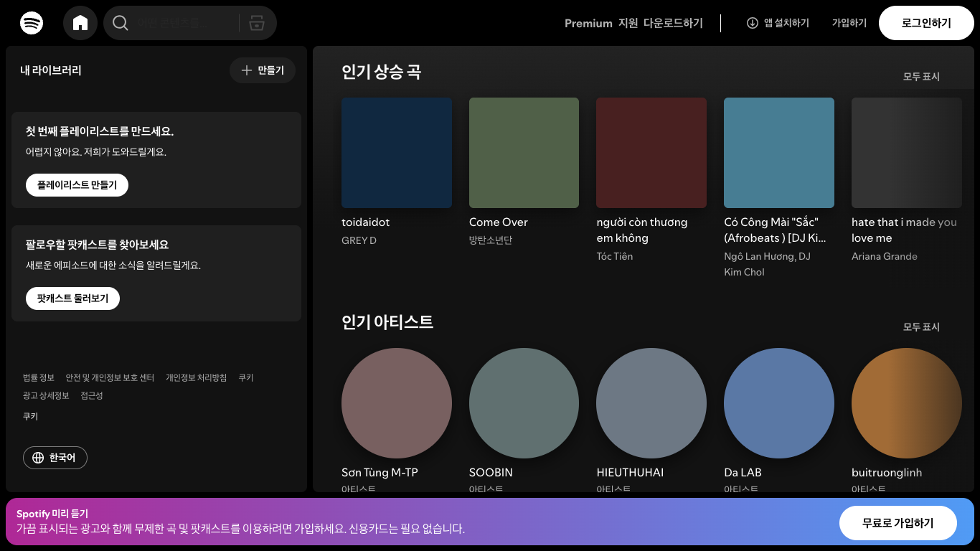Click the 만들기 create button
Image resolution: width=980 pixels, height=551 pixels.
(263, 70)
